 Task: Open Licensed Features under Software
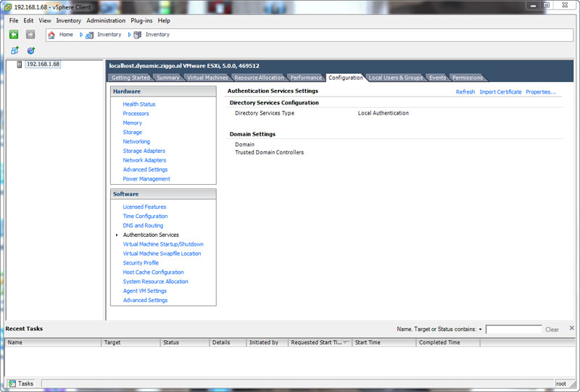point(144,207)
